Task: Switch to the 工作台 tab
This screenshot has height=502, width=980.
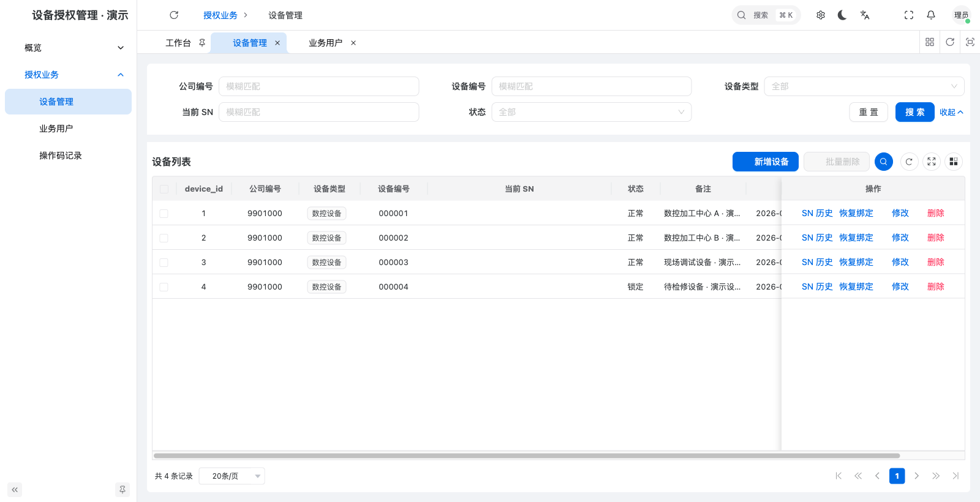Action: pos(178,43)
